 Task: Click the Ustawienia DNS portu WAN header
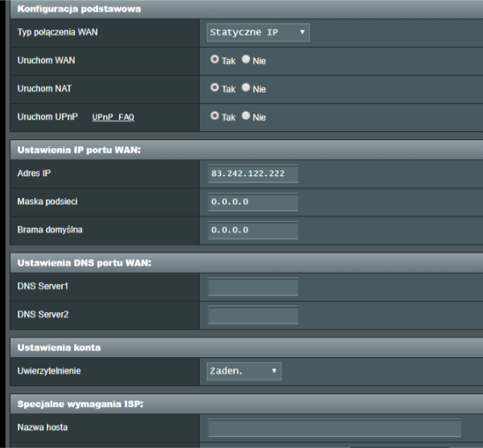tap(85, 263)
